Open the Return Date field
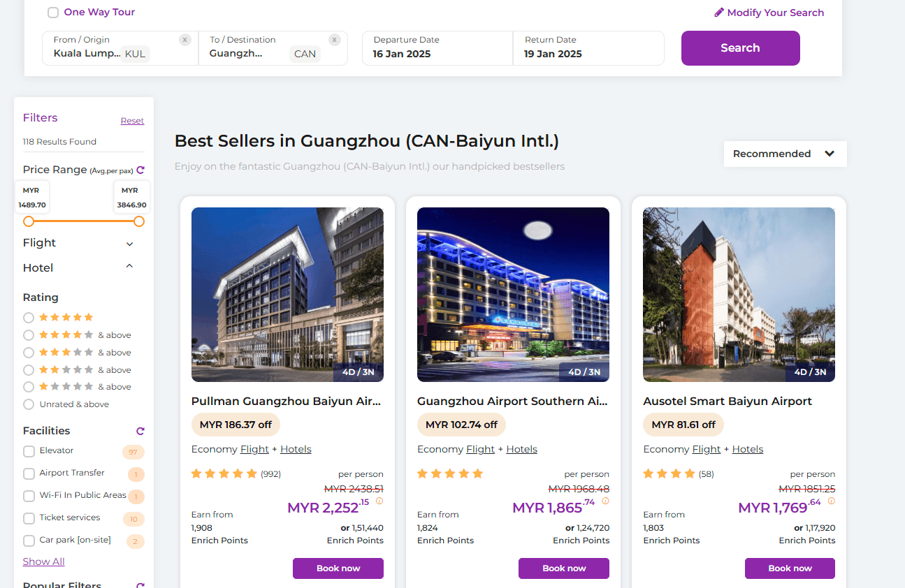 (588, 47)
